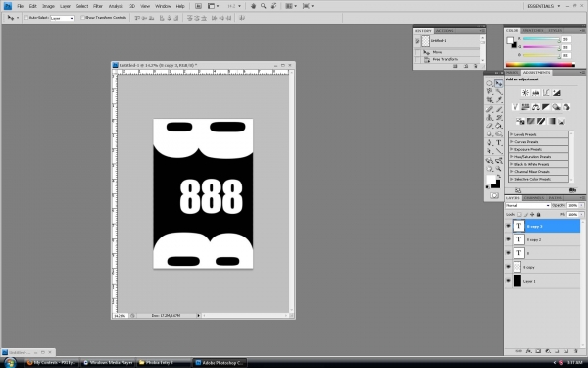
Task: Open the Filter menu
Action: click(98, 6)
